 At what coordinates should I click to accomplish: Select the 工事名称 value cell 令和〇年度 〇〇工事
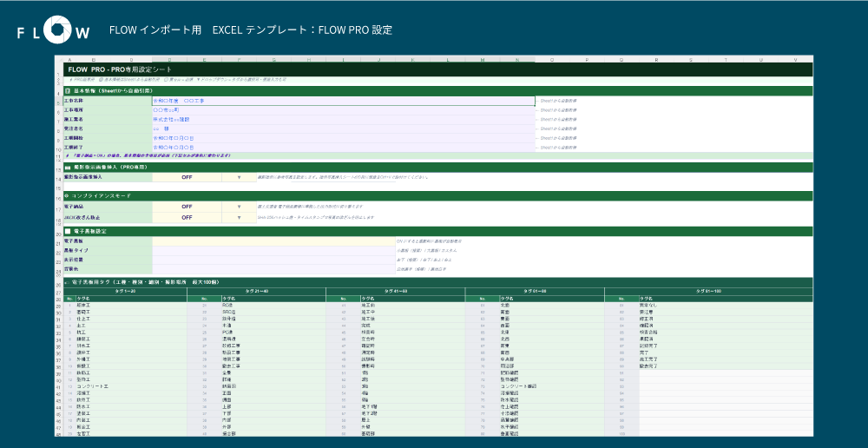(x=343, y=102)
